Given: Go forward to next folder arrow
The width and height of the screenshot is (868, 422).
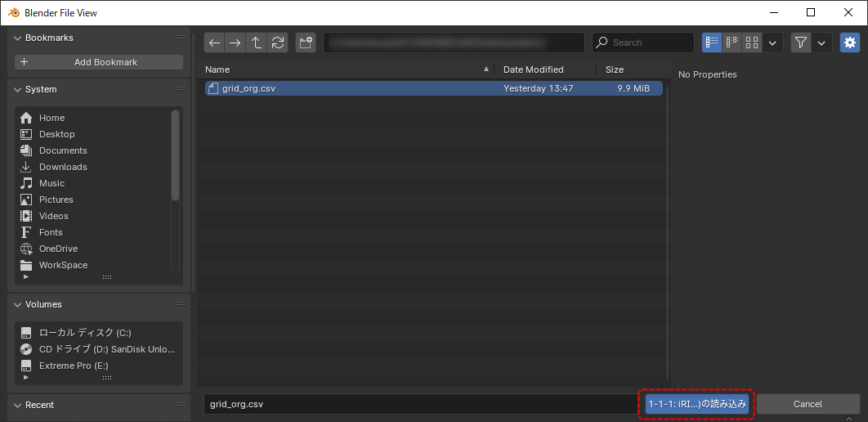Looking at the screenshot, I should 235,43.
